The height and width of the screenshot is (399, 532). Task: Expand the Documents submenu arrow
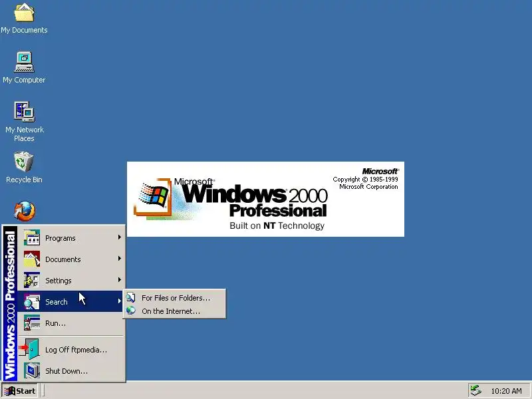[120, 259]
